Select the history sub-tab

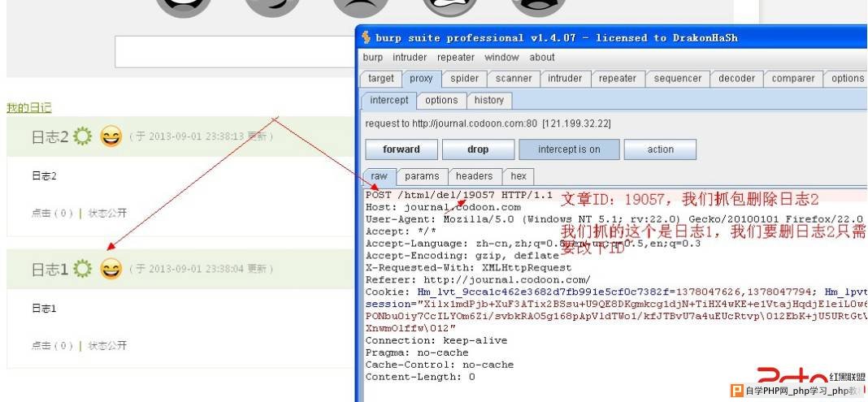488,100
